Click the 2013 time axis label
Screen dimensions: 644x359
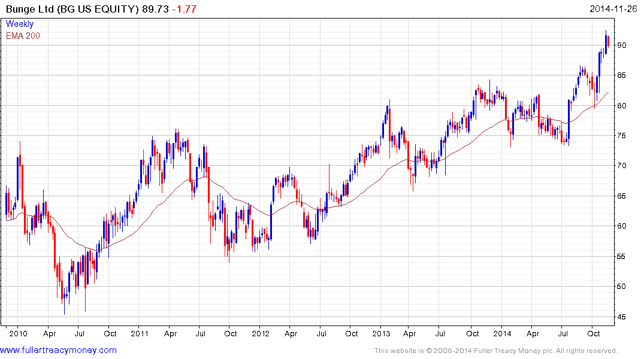pyautogui.click(x=381, y=333)
